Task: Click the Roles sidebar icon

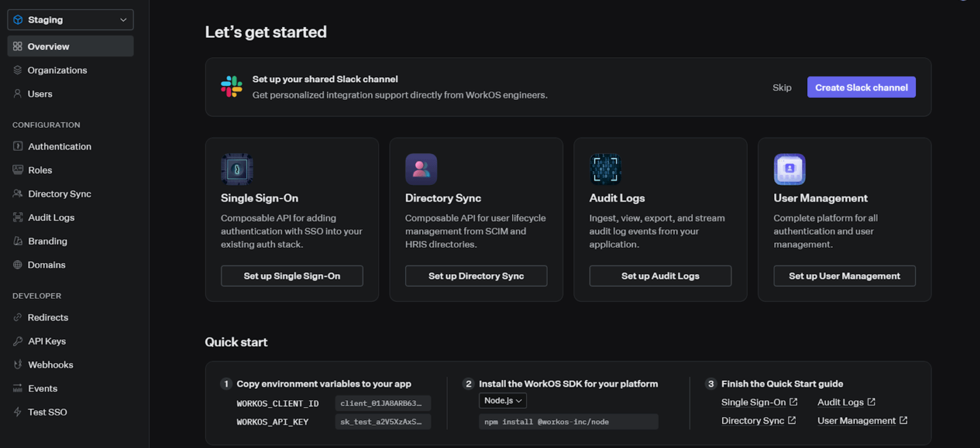Action: pos(18,170)
